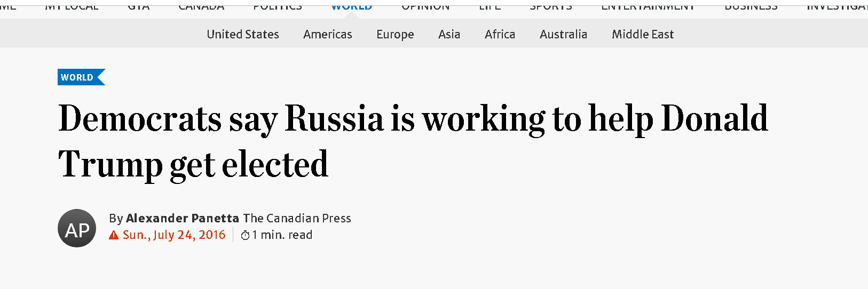Go to the Entertainment top menu section
The image size is (868, 289).
(648, 5)
